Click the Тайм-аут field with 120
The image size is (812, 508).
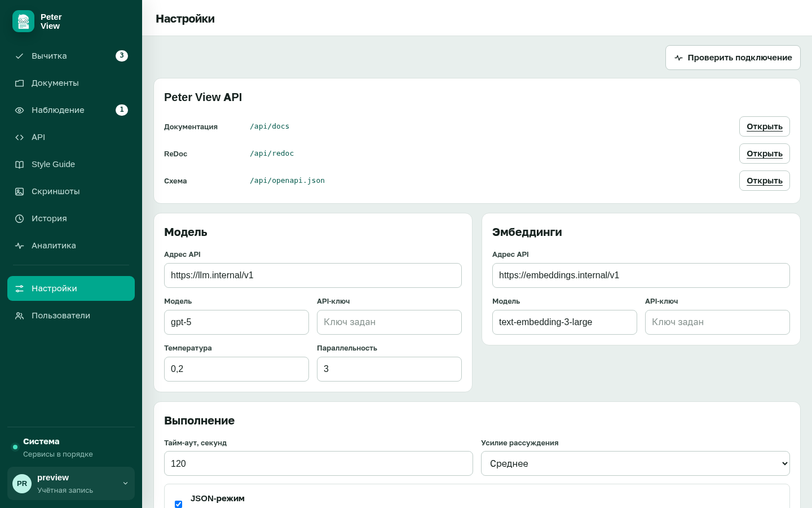[x=319, y=463]
